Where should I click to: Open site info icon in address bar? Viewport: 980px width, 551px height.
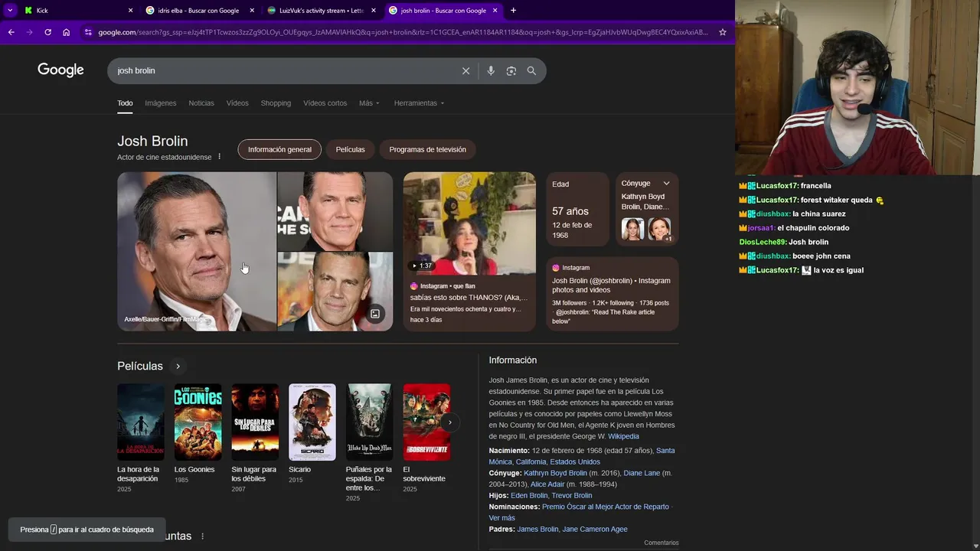(x=88, y=32)
